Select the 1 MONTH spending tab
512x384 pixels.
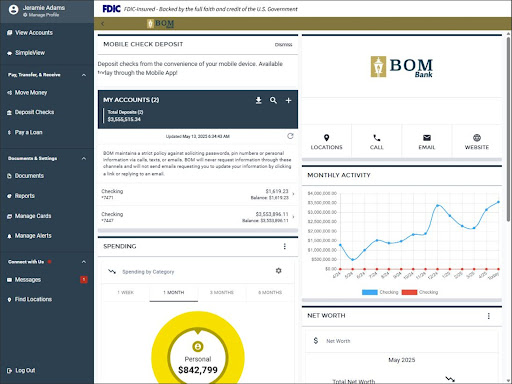click(x=174, y=292)
